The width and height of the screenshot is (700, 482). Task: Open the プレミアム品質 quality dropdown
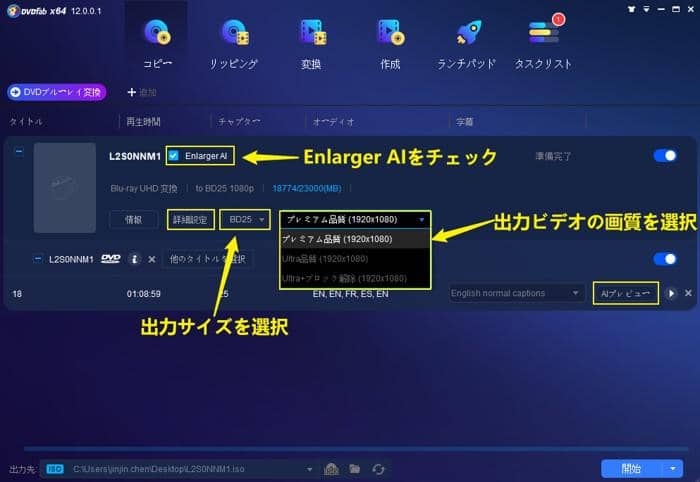point(355,220)
